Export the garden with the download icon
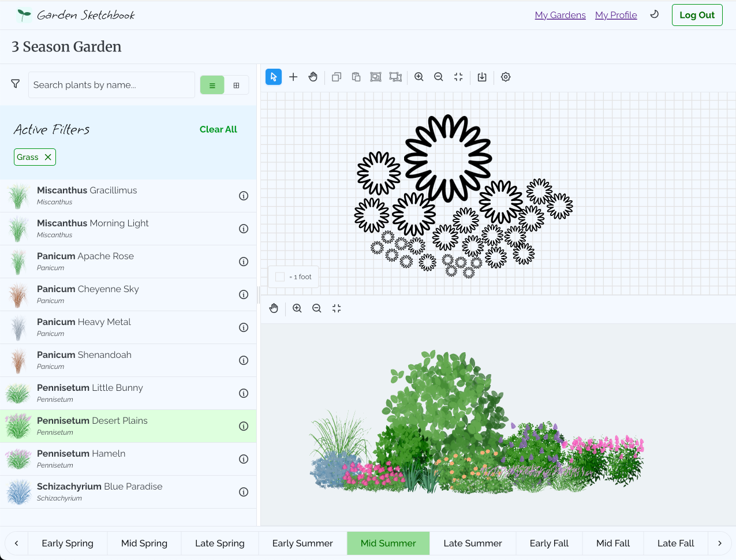 click(x=482, y=76)
